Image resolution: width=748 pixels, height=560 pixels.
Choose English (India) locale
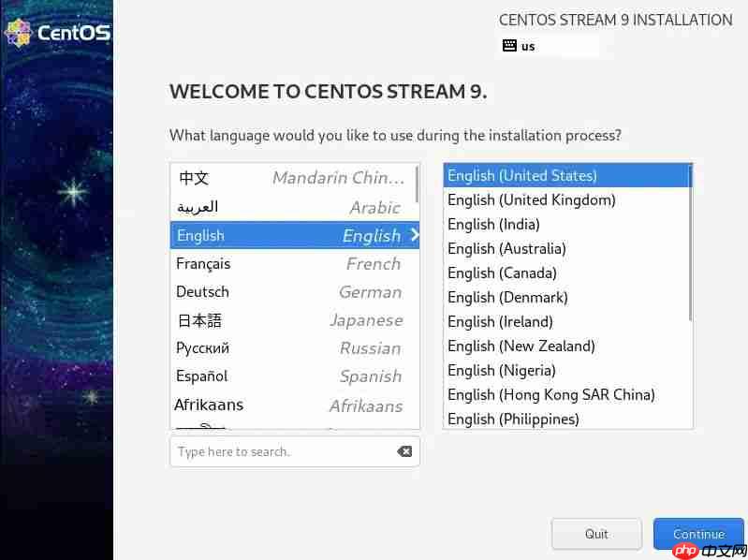coord(566,224)
